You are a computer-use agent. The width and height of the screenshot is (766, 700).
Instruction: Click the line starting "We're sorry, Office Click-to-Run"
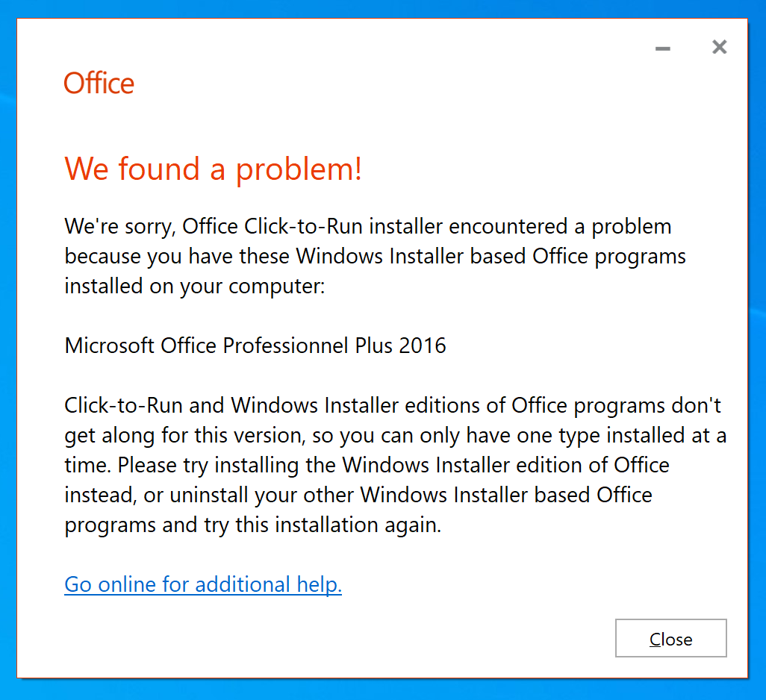pyautogui.click(x=367, y=226)
